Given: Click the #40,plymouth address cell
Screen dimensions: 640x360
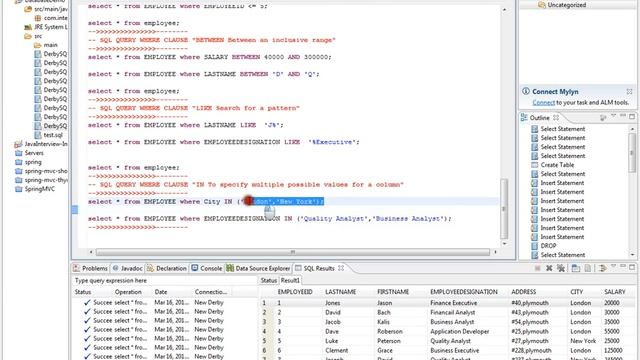Looking at the screenshot, I should (x=529, y=303).
